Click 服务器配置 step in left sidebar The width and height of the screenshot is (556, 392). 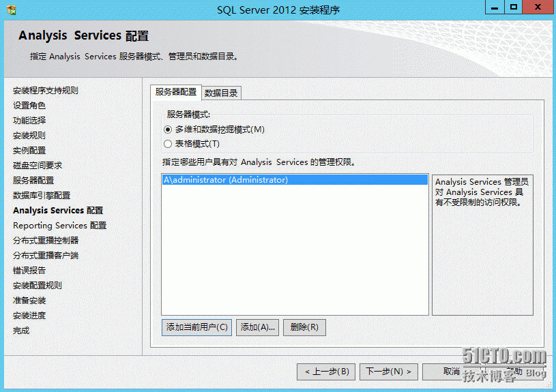point(33,181)
